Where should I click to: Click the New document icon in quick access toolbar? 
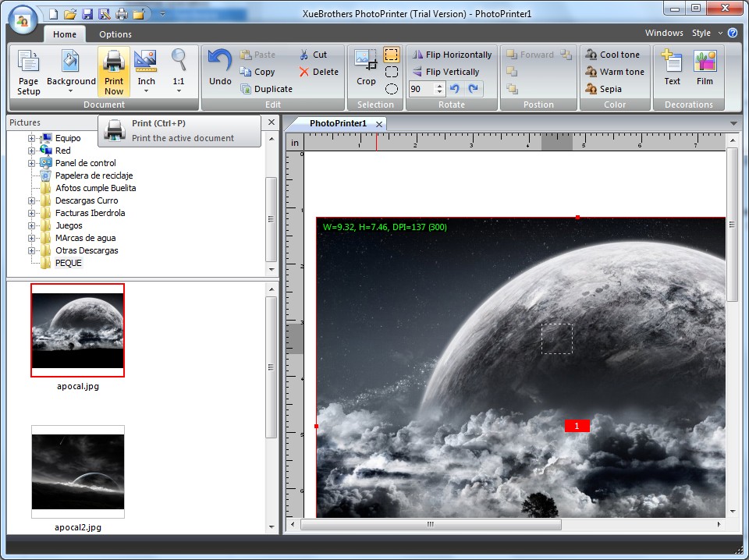(53, 14)
